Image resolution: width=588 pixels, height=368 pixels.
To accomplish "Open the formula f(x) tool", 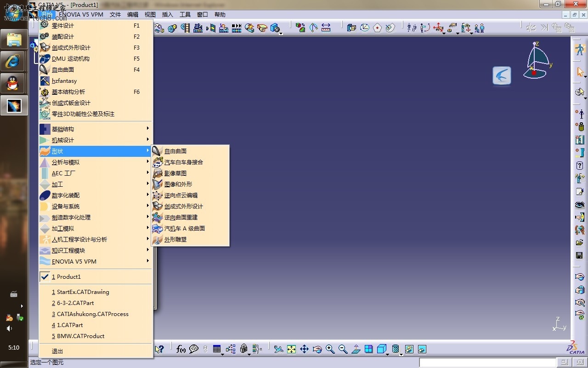I will (181, 349).
